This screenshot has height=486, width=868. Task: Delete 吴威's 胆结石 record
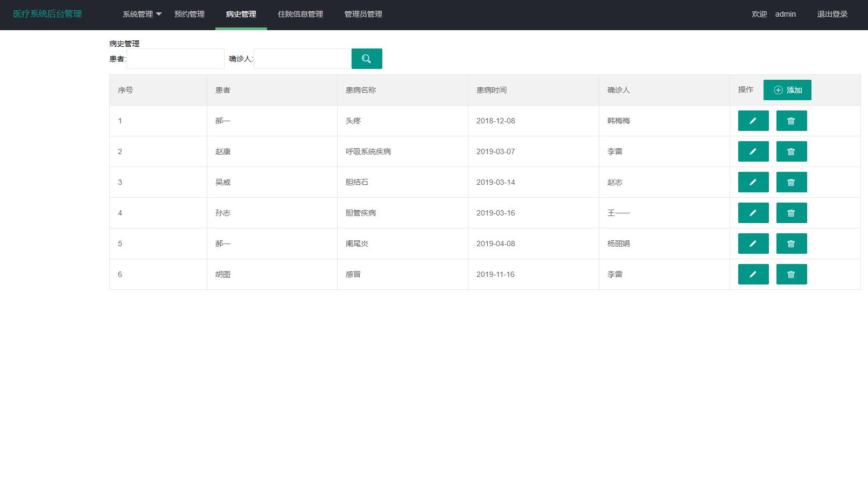(x=791, y=182)
